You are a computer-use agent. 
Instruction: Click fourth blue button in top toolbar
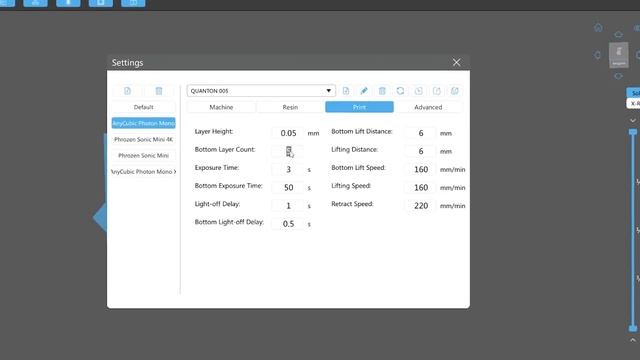point(101,3)
